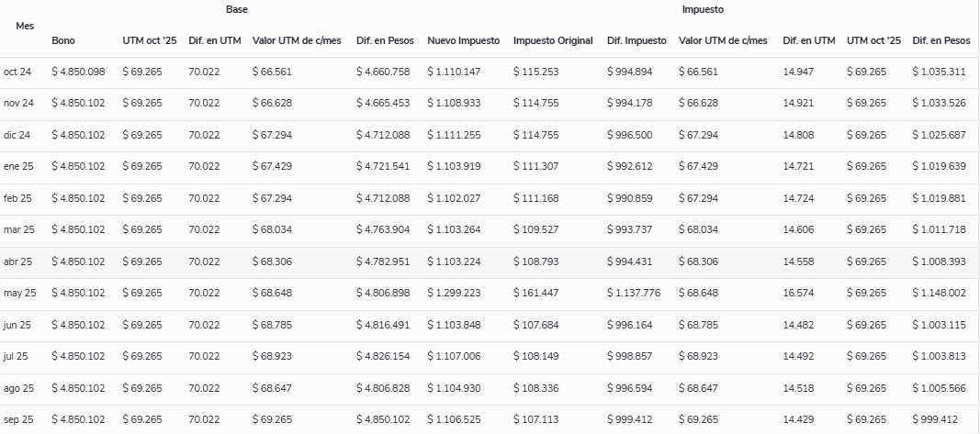Click Dif. en Pesos header under Base
Image resolution: width=980 pixels, height=434 pixels.
click(385, 40)
